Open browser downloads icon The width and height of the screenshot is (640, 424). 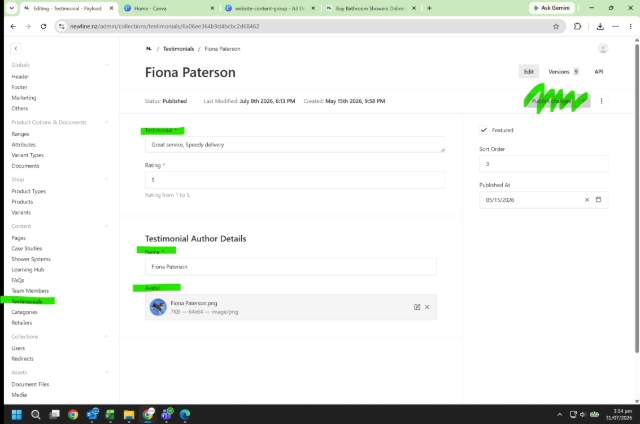click(600, 26)
